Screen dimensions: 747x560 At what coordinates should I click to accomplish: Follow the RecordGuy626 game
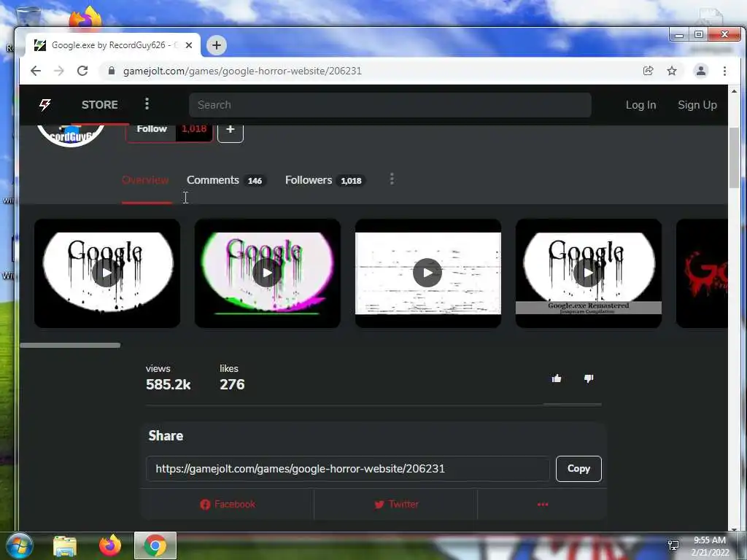[x=152, y=131]
